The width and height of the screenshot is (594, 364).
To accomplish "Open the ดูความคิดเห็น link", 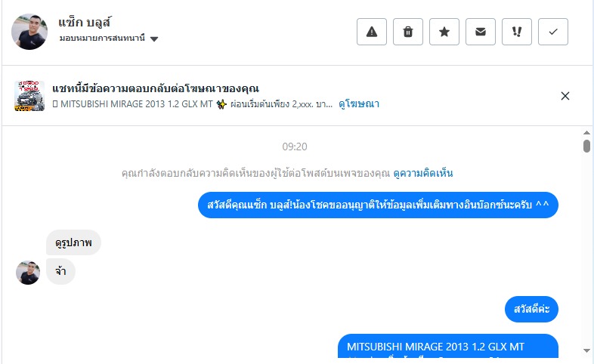I will (423, 173).
